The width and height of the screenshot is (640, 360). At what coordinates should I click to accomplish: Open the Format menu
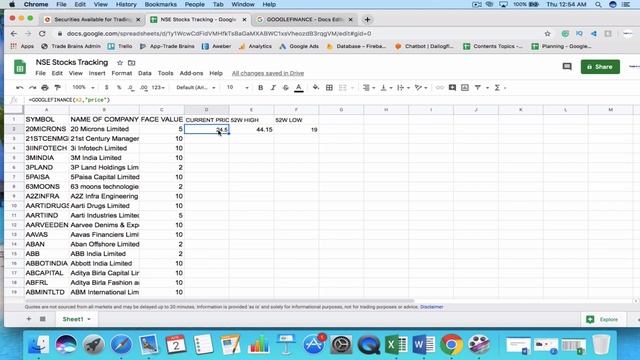click(x=122, y=73)
